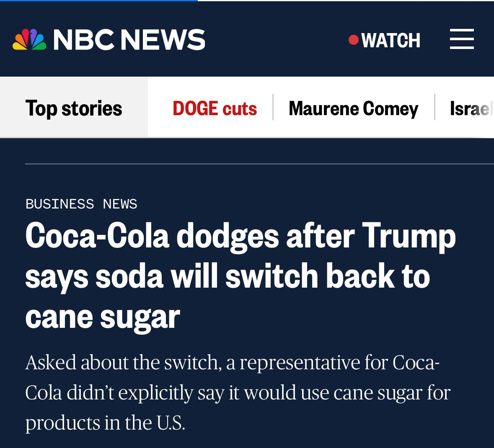This screenshot has width=494, height=448.
Task: Click the blue page loading progress bar
Action: 99,1
